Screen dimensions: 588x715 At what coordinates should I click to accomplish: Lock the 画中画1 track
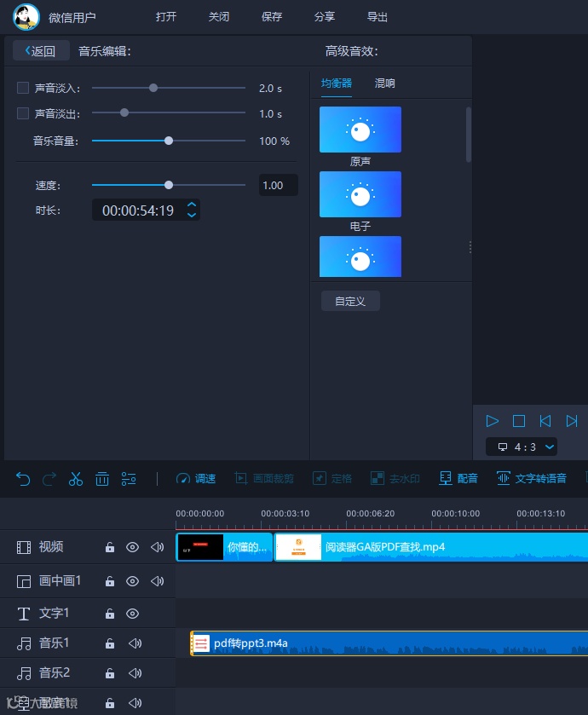point(110,581)
